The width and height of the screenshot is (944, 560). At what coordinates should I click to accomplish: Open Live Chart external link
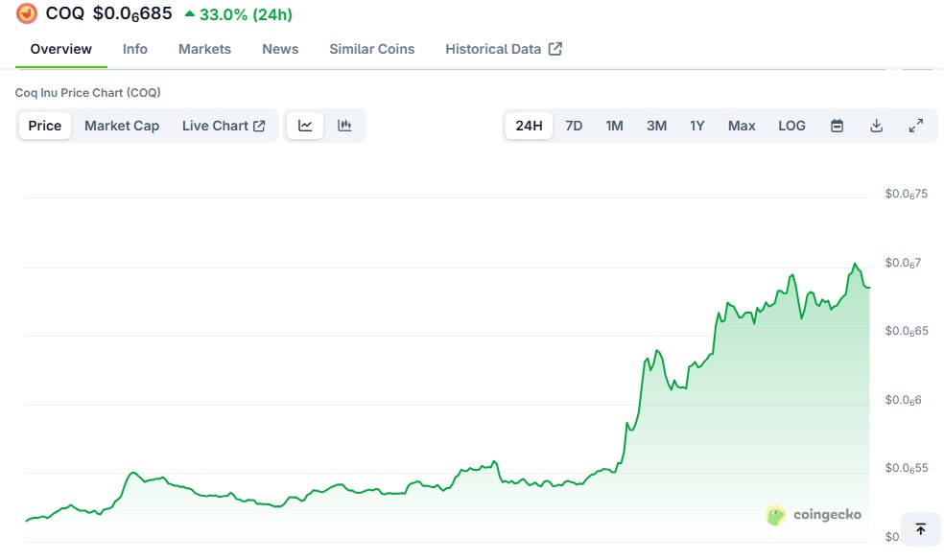[224, 126]
